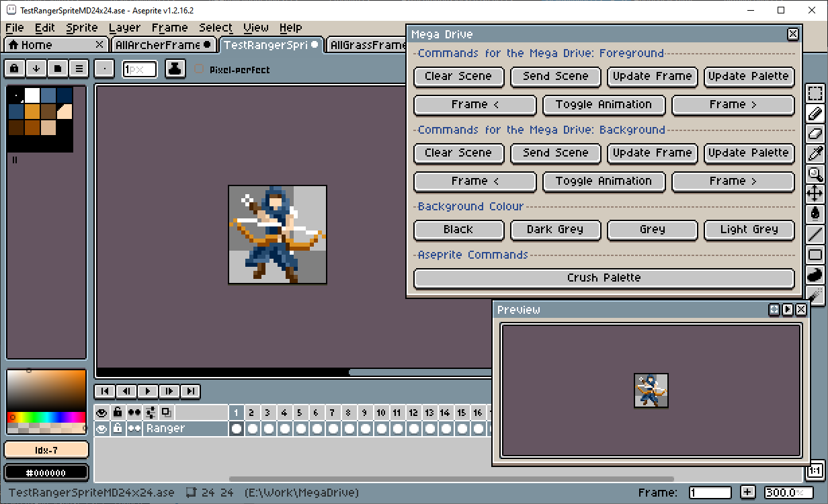Go to last frame
828x504 pixels.
pyautogui.click(x=190, y=391)
